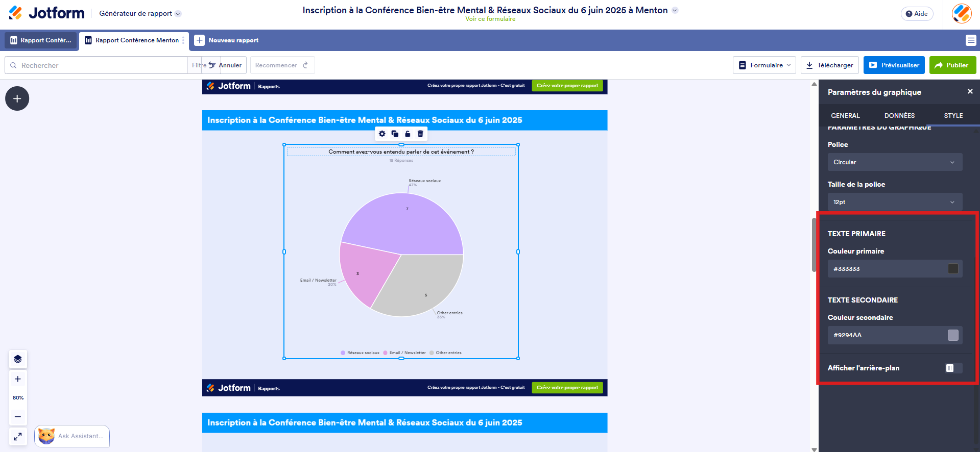This screenshot has width=980, height=452.
Task: Open chart settings gear icon
Action: pos(382,134)
